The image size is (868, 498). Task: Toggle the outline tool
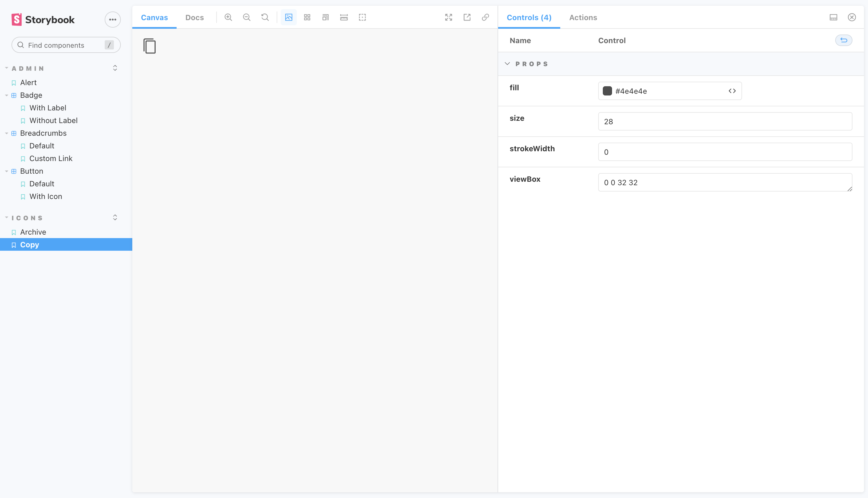[x=362, y=17]
